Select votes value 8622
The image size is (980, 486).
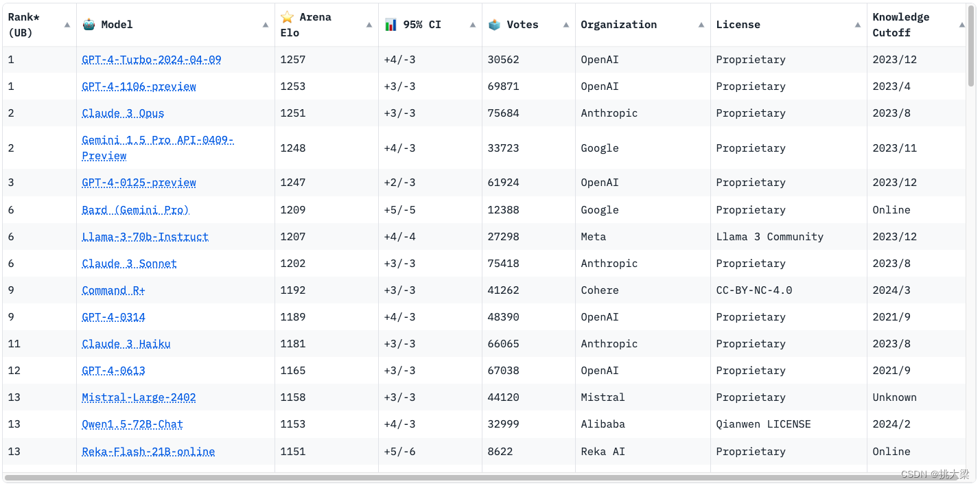coord(529,452)
